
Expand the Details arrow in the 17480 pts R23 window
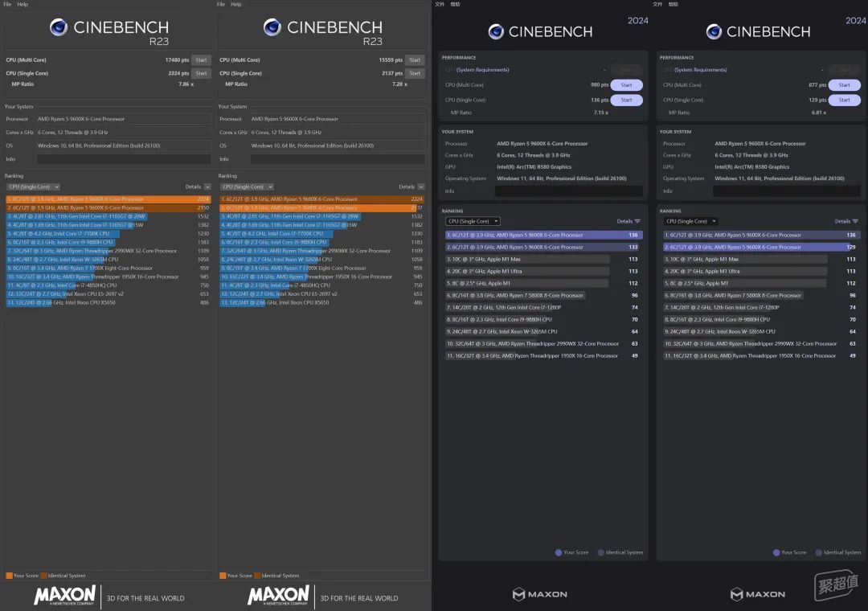[x=207, y=187]
